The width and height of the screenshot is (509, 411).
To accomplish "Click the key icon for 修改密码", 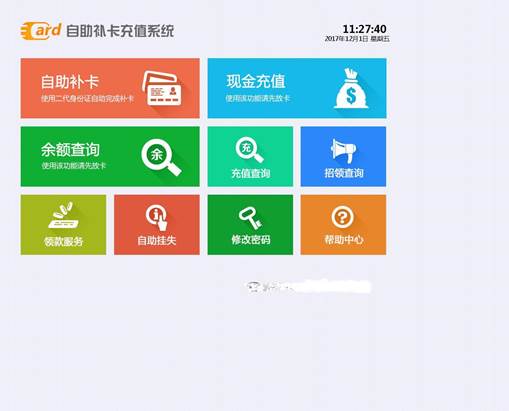I will [x=250, y=218].
